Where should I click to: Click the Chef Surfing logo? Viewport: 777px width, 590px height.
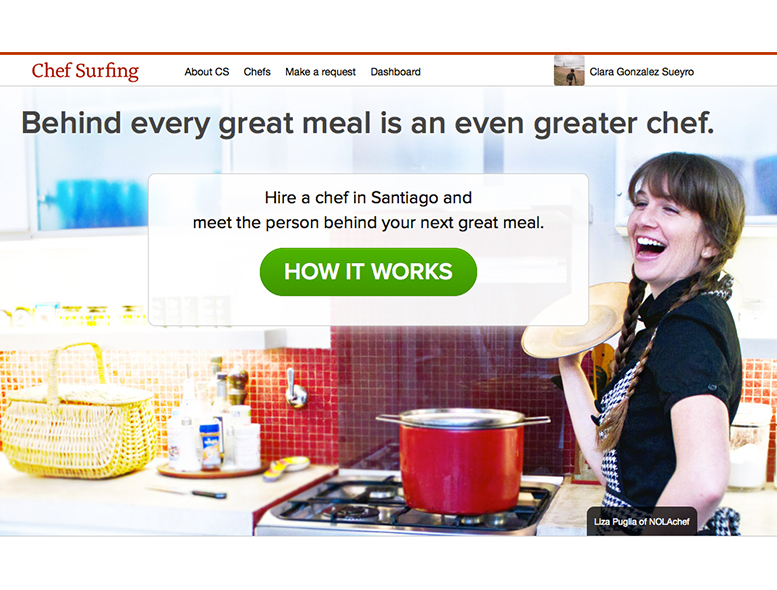point(85,71)
